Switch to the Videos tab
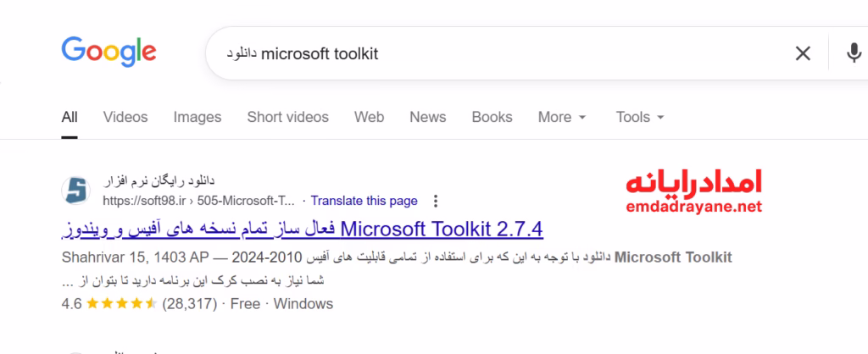Image resolution: width=868 pixels, height=354 pixels. pyautogui.click(x=125, y=117)
